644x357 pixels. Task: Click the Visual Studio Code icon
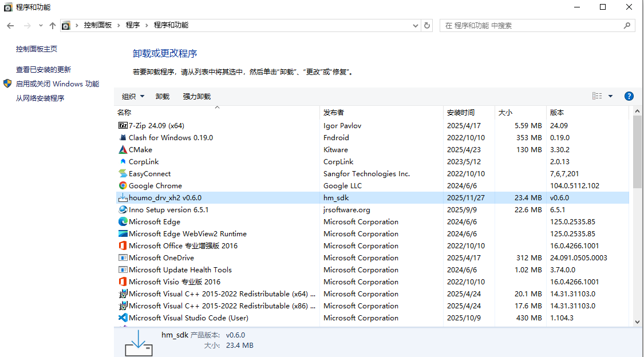click(x=123, y=318)
